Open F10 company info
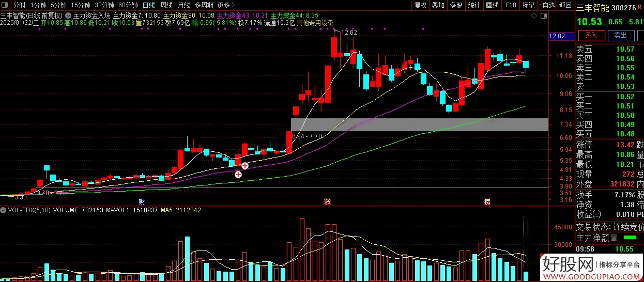This screenshot has width=644, height=282. click(511, 5)
